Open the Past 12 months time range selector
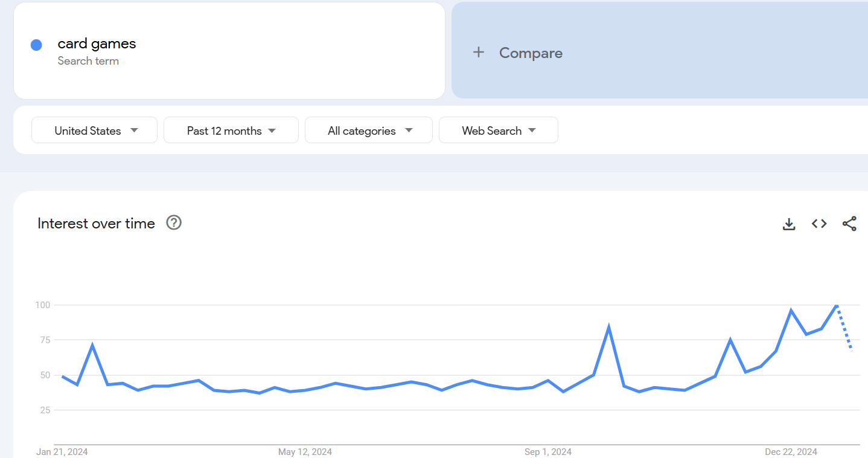The height and width of the screenshot is (458, 868). click(x=231, y=130)
